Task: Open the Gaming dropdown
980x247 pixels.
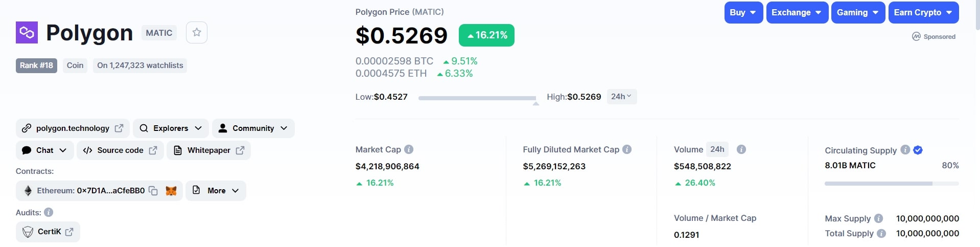Action: (858, 12)
